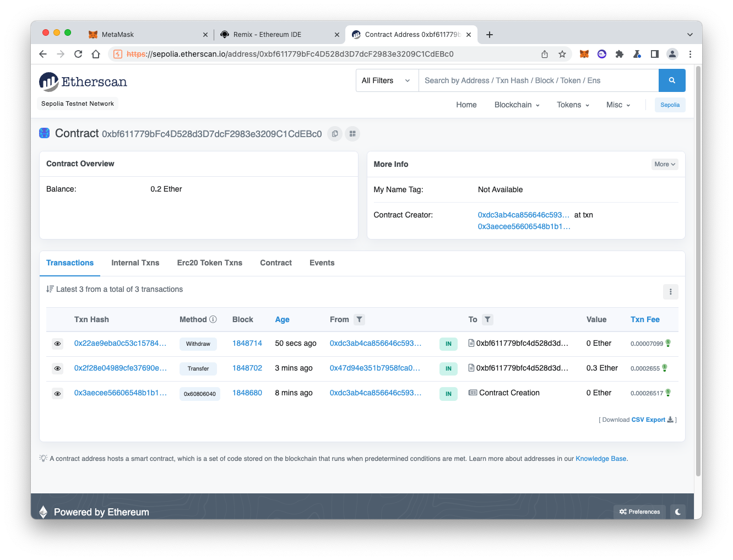The image size is (733, 560).
Task: Click the share icon in the address bar
Action: [545, 54]
